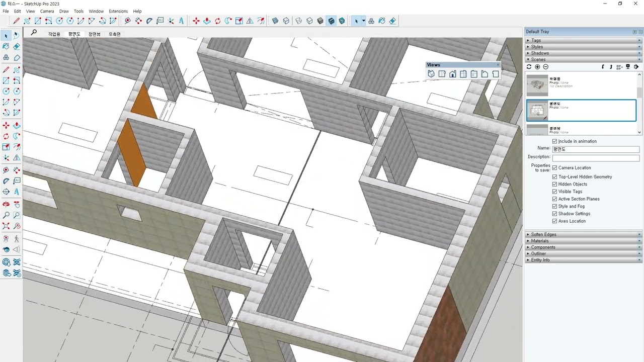The image size is (644, 362).
Task: Toggle Visible Tags checkbox
Action: (555, 192)
